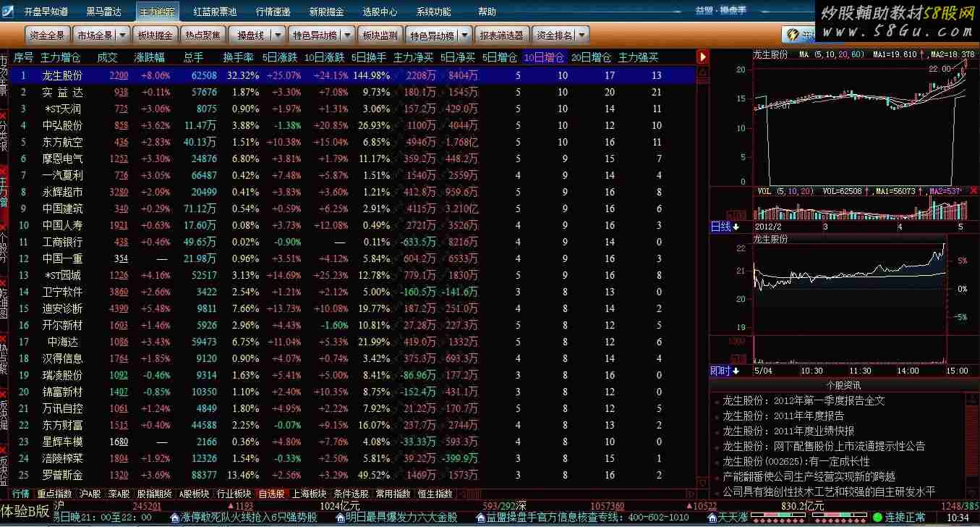Viewport: 980px width, 527px height.
Task: Close the 热点聚 sidebar tab via red X
Action: coord(4,337)
